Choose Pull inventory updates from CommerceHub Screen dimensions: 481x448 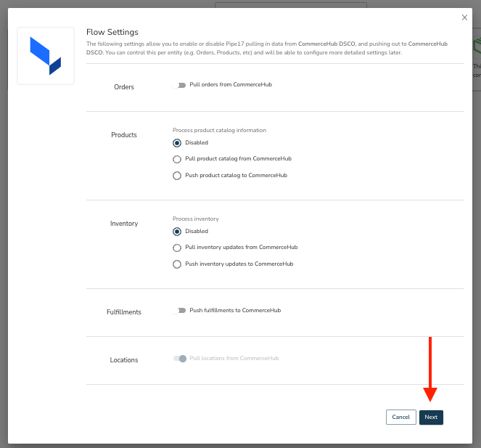pyautogui.click(x=177, y=248)
